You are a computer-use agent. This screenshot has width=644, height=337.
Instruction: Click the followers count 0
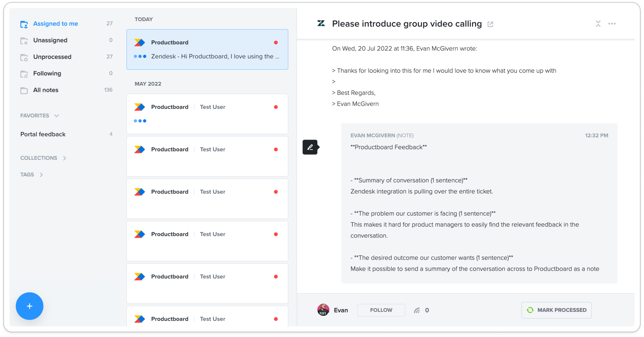tap(427, 310)
